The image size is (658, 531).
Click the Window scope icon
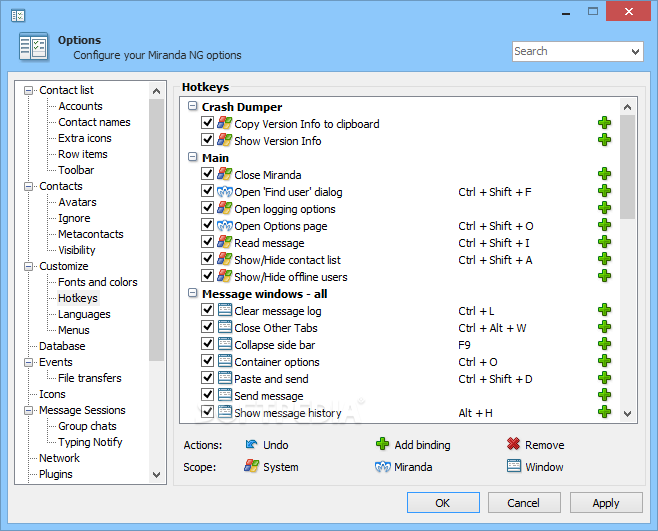(x=514, y=466)
